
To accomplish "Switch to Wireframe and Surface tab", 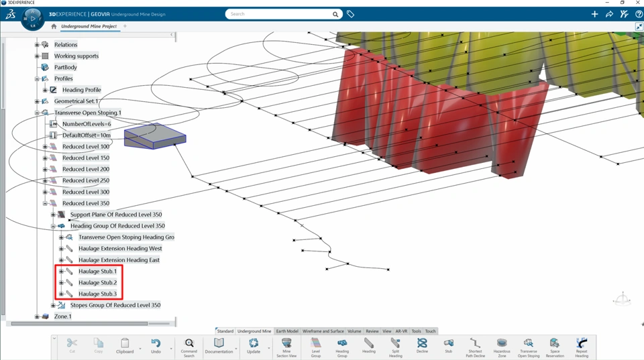I will [x=323, y=331].
